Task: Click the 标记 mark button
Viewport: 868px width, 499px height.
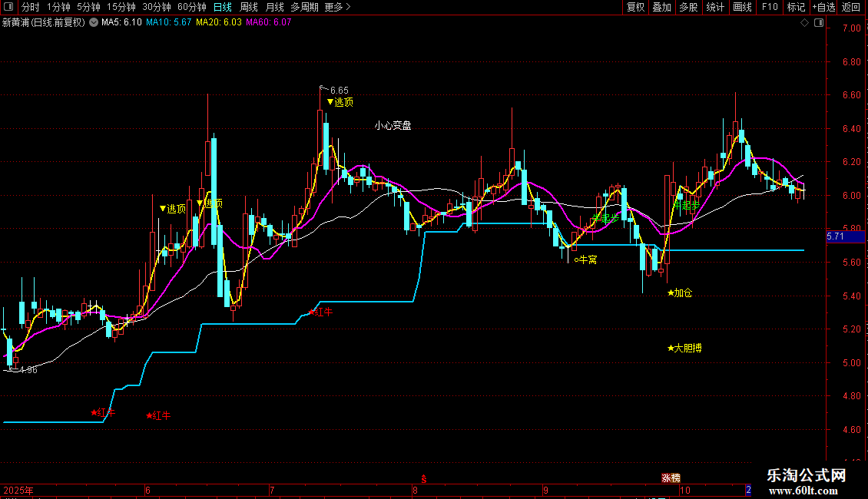Action: pyautogui.click(x=796, y=7)
